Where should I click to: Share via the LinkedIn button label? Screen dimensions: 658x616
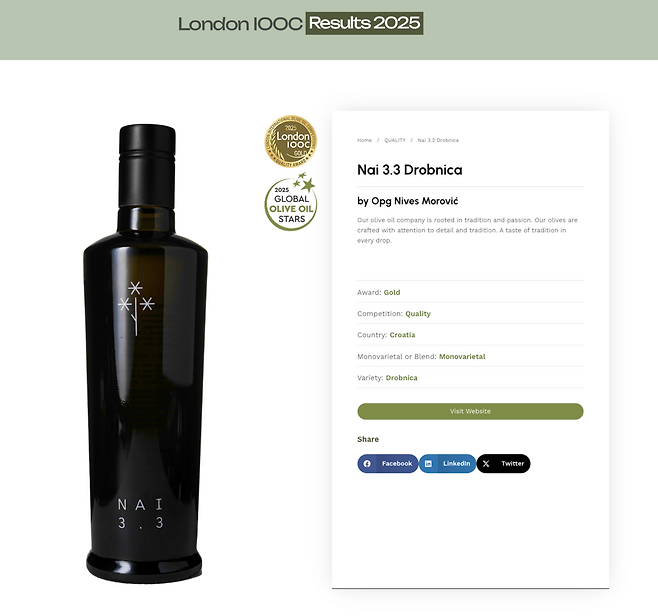coord(457,464)
